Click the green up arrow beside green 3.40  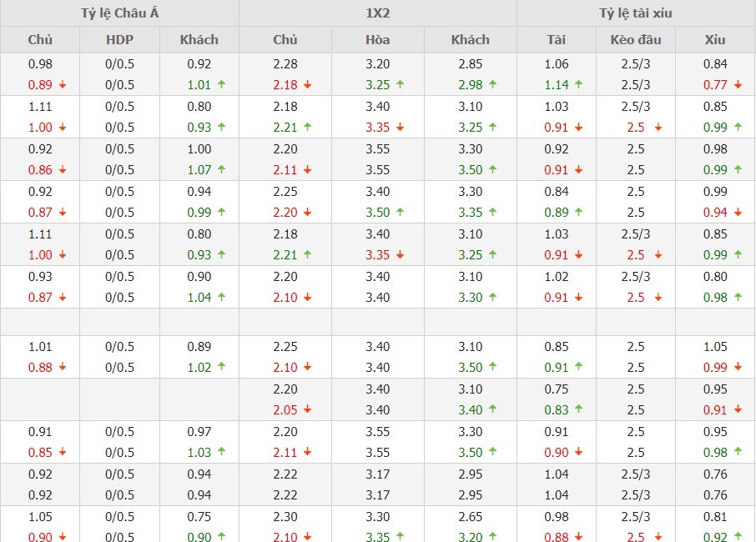click(492, 410)
